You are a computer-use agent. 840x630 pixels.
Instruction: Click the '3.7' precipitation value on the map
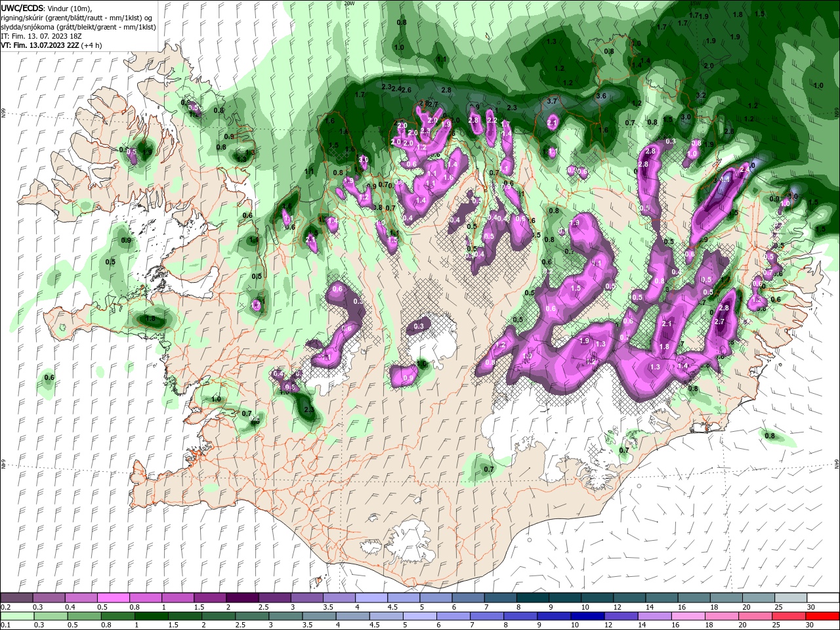pyautogui.click(x=552, y=101)
